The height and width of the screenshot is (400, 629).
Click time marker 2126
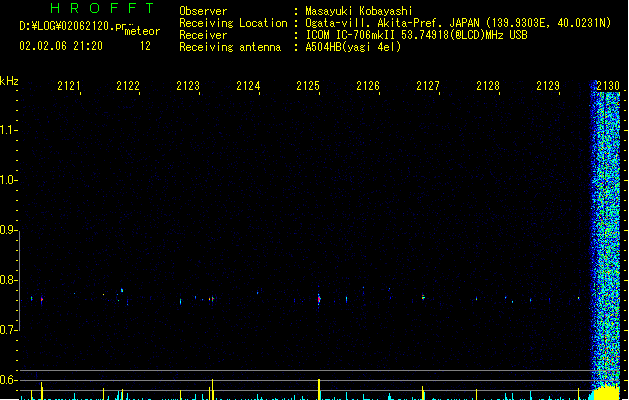click(x=368, y=86)
